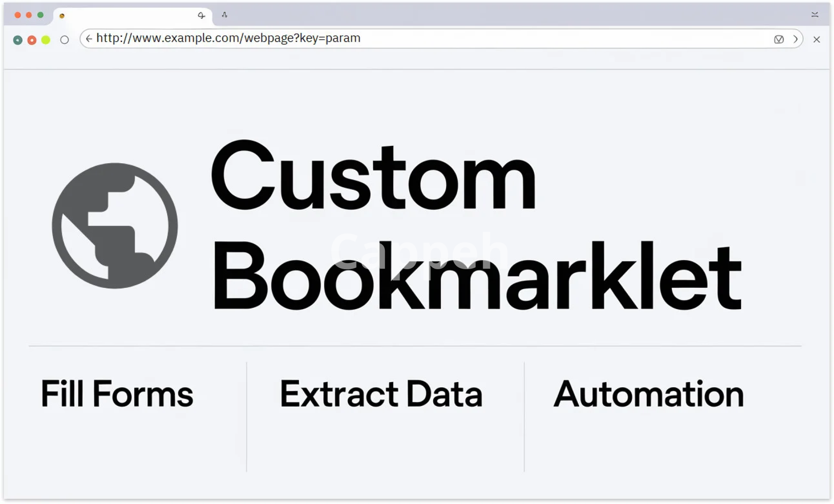This screenshot has height=504, width=834.
Task: Click the green window dot in the tab strip
Action: [x=40, y=15]
